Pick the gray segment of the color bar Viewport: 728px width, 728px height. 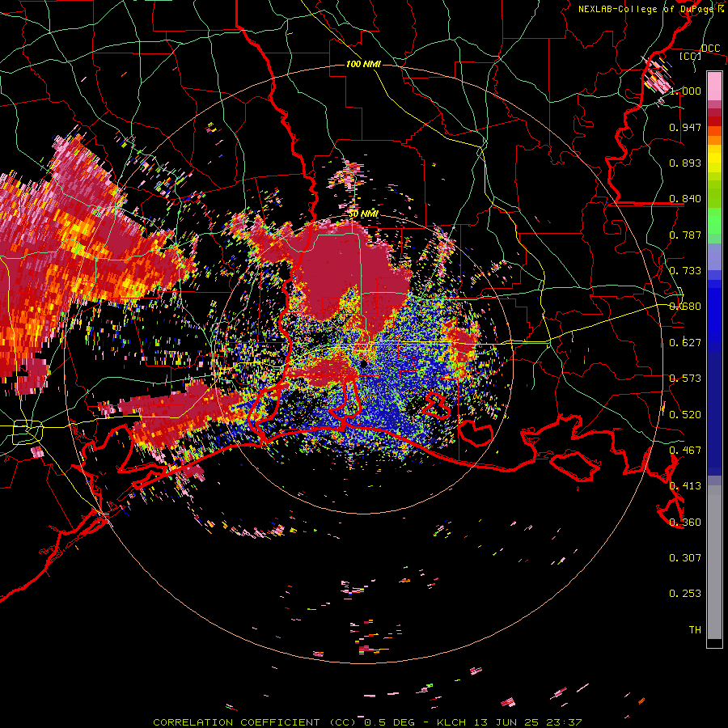click(714, 562)
